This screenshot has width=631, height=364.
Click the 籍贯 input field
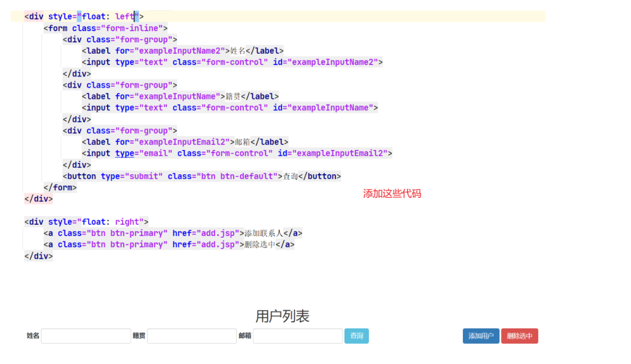[x=192, y=336]
